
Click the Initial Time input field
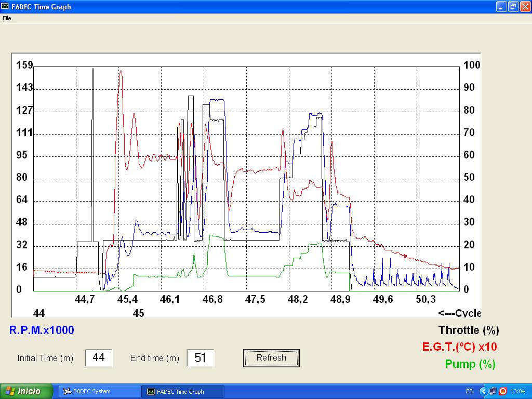click(x=99, y=358)
